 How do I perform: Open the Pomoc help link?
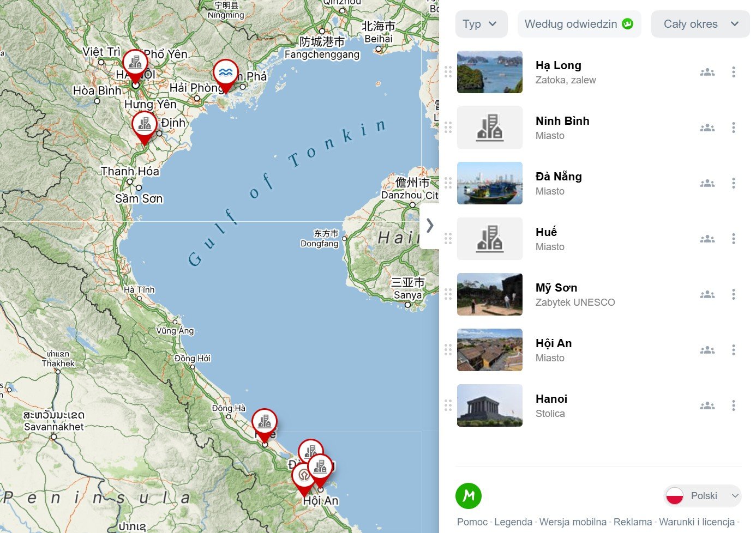click(472, 522)
